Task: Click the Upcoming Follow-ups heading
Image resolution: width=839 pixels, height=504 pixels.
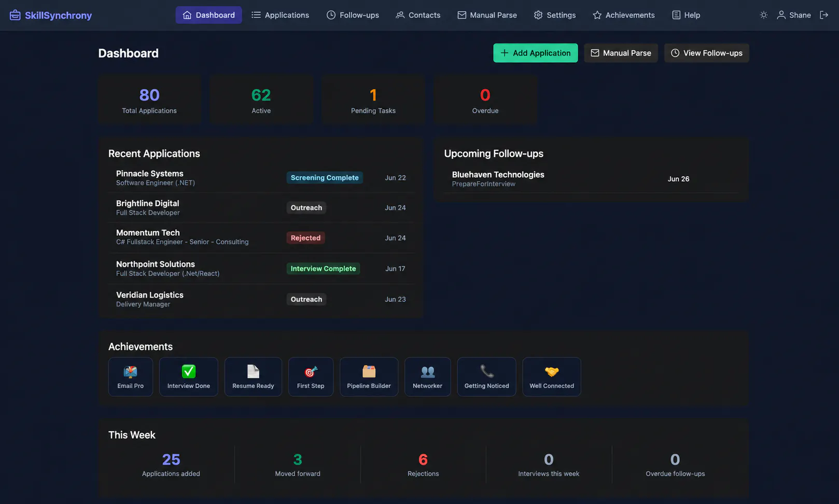Action: pyautogui.click(x=494, y=153)
